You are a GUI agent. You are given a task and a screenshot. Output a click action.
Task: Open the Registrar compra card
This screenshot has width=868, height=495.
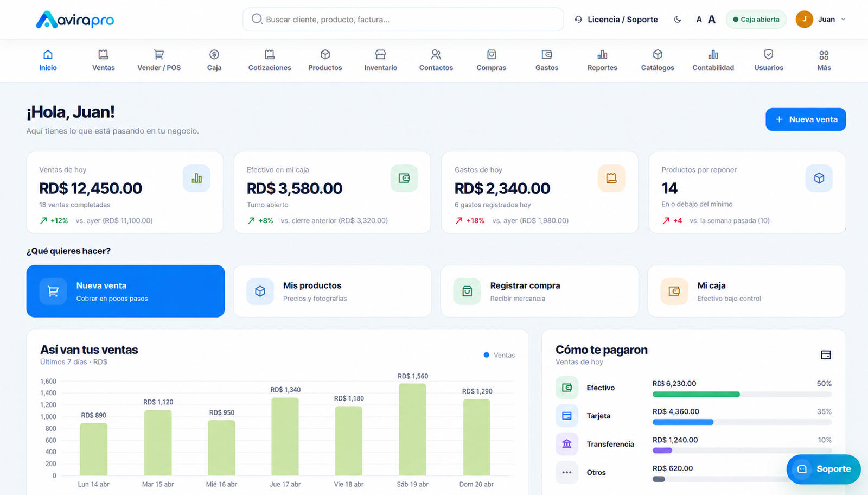[539, 291]
